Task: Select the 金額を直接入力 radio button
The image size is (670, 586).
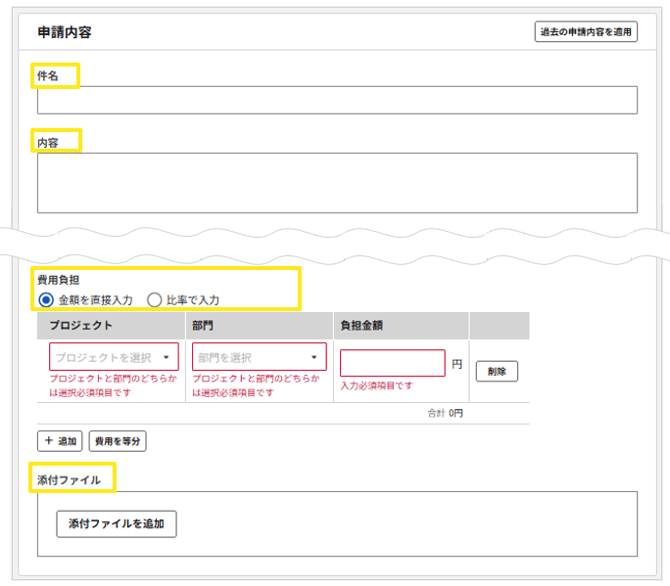Action: click(46, 300)
